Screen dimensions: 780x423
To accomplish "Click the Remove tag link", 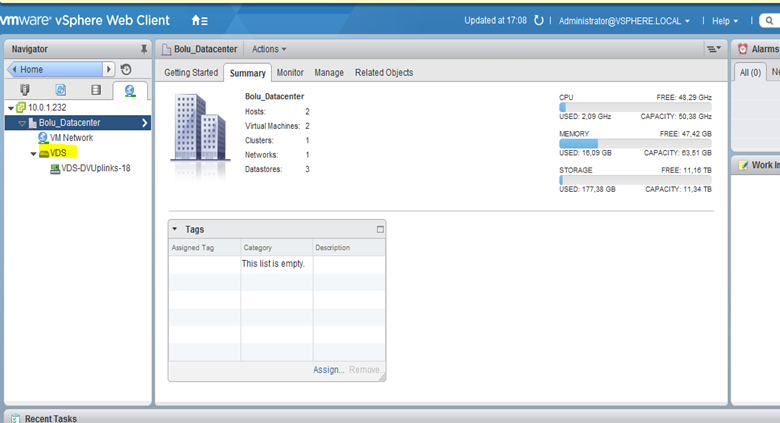I will pos(366,370).
